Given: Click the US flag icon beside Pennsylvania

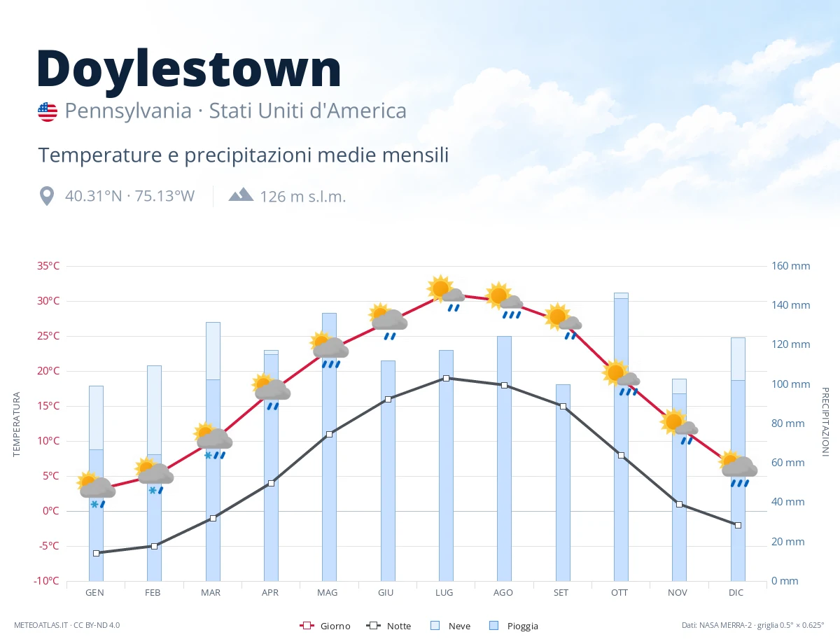Looking at the screenshot, I should point(48,111).
